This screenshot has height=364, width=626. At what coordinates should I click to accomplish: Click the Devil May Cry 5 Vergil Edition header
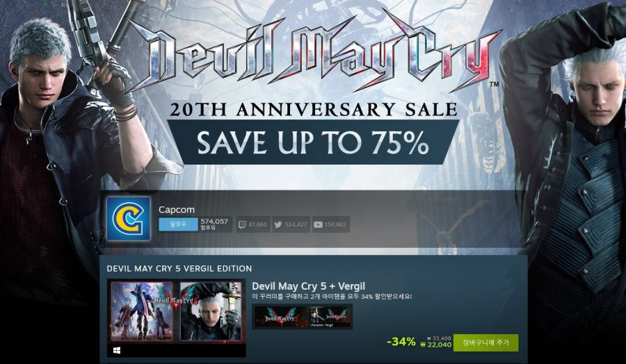pos(179,268)
